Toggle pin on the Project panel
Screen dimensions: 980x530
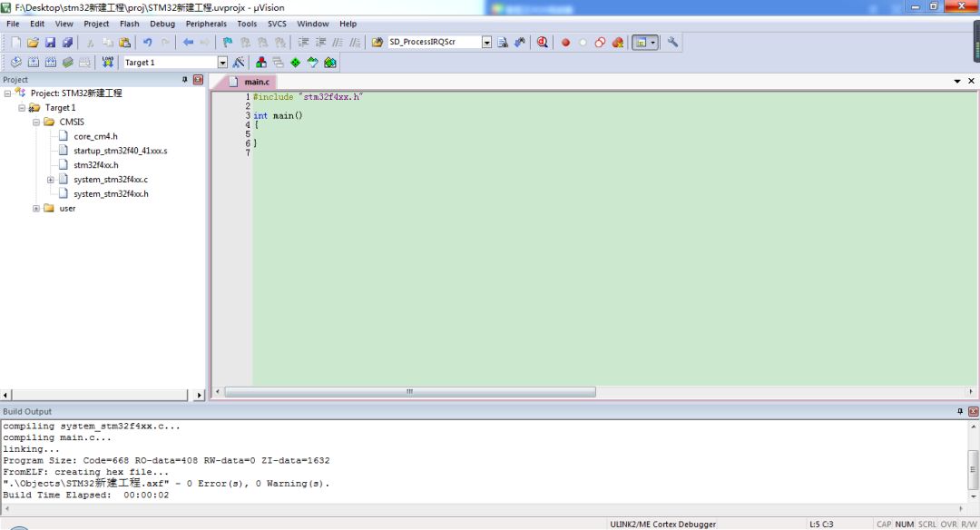(x=185, y=80)
